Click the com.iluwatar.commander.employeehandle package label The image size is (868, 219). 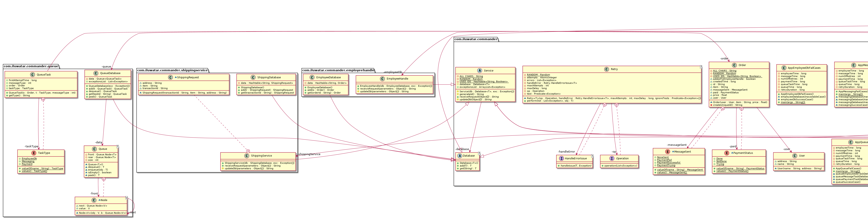[338, 70]
